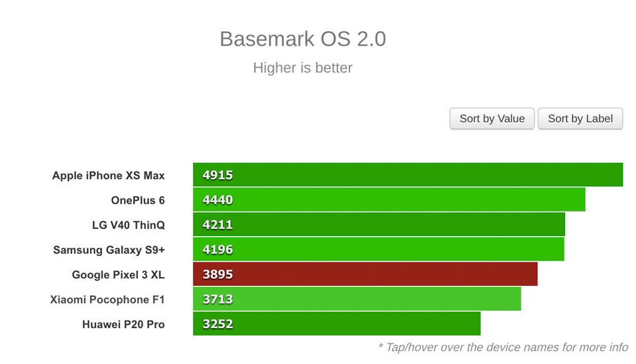This screenshot has height=364, width=636.
Task: Click the Sort by Value button
Action: click(491, 119)
